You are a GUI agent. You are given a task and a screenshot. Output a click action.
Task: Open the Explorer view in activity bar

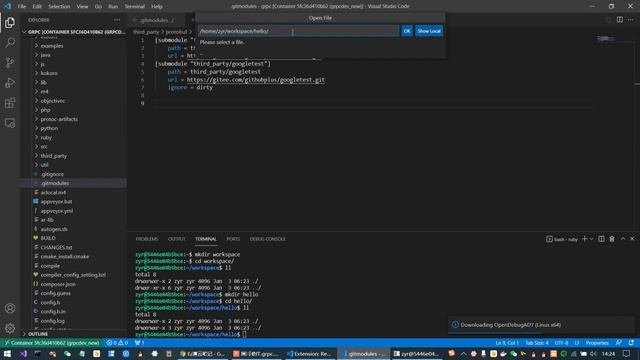pos(10,22)
